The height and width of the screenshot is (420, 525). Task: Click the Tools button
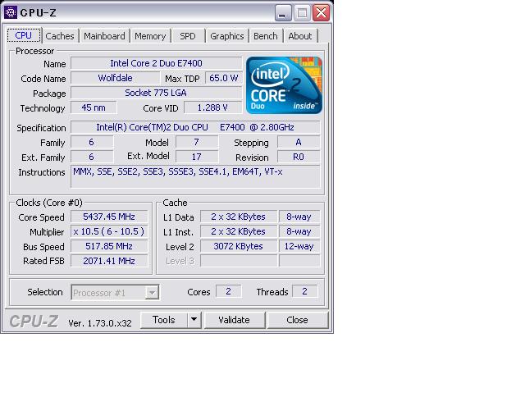tap(164, 320)
